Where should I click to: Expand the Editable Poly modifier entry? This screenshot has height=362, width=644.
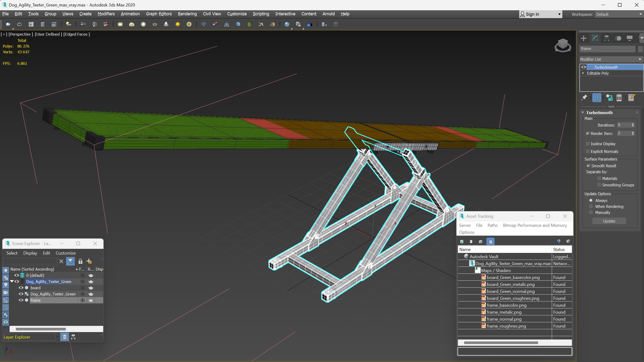click(583, 73)
